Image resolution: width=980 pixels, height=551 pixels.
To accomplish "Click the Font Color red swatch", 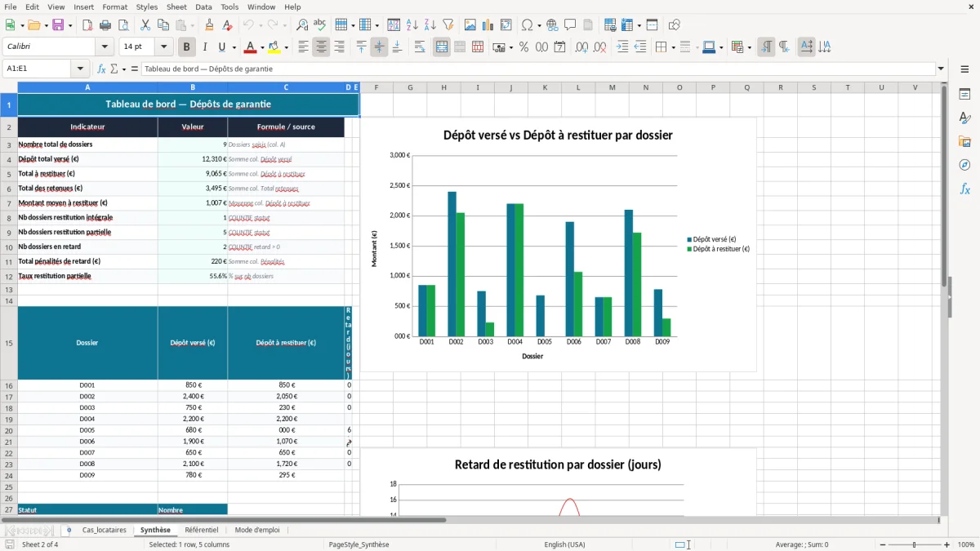I will point(251,47).
